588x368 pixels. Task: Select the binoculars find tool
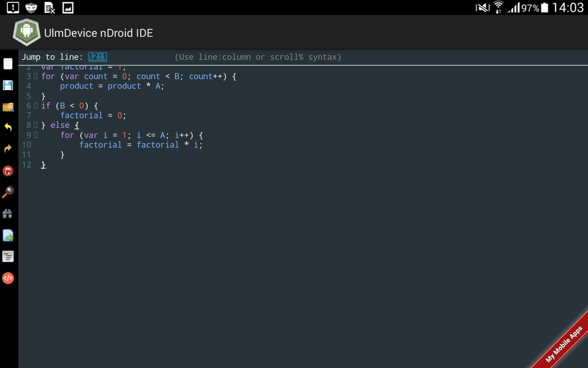tap(8, 214)
